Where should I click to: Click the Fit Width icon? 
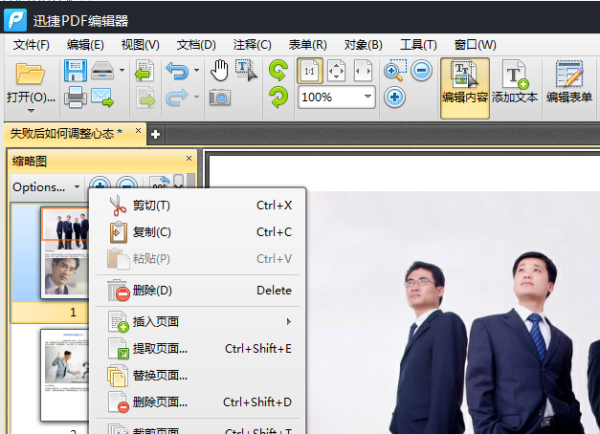[363, 71]
